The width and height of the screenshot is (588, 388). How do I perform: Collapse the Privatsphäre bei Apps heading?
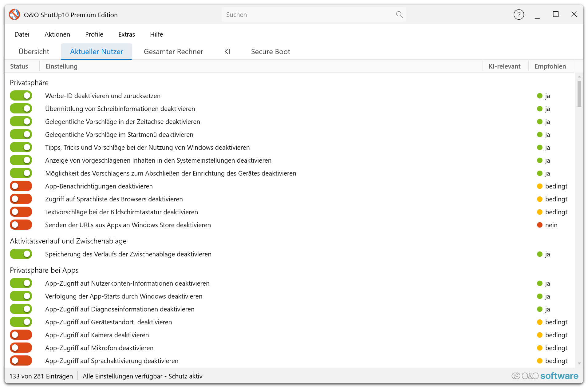pos(44,270)
